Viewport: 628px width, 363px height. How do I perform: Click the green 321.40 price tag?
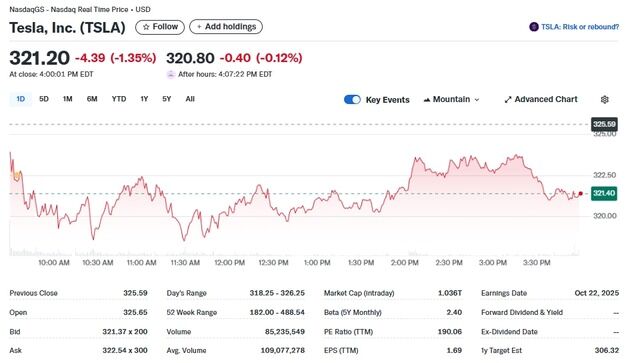pos(604,194)
